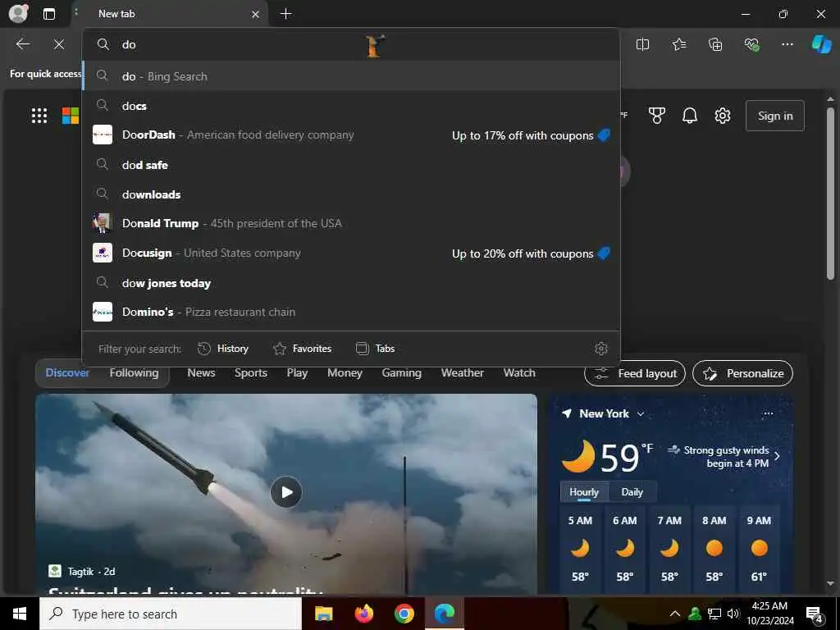This screenshot has height=630, width=840.
Task: Open the Play feed tab
Action: pyautogui.click(x=297, y=373)
